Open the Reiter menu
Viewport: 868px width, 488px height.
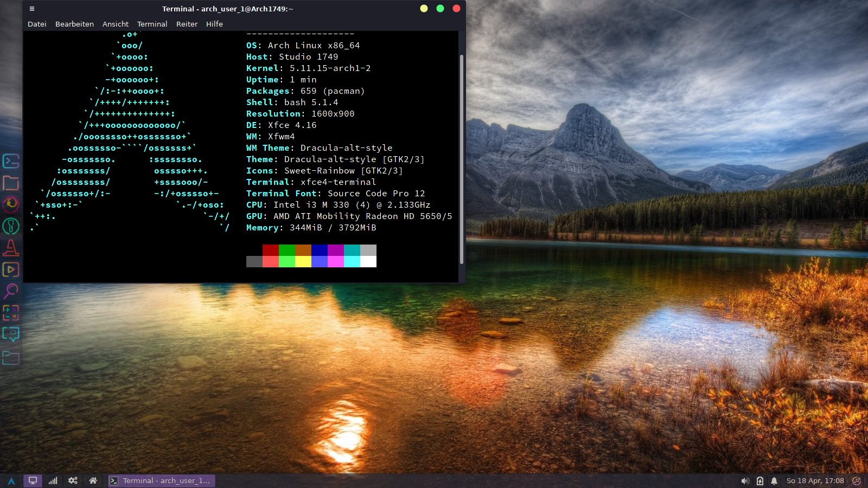(x=187, y=24)
